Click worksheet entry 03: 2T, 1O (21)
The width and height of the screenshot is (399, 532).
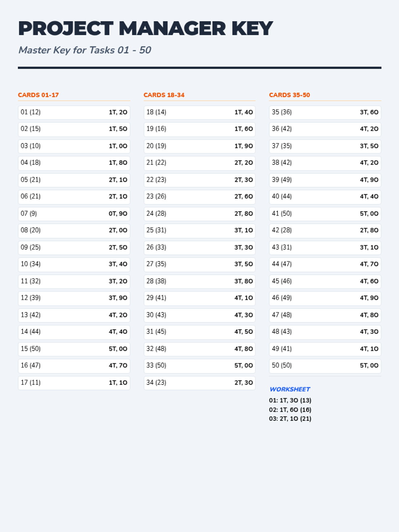290,419
